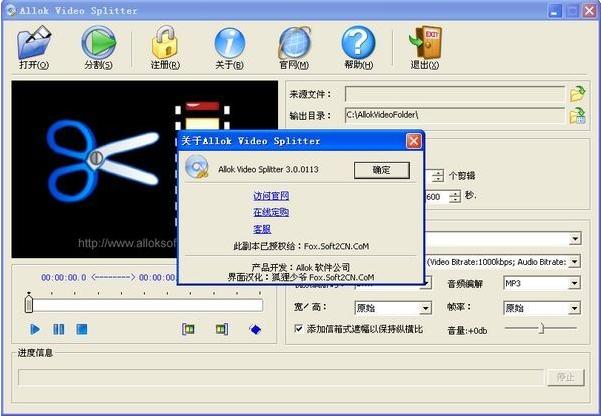Screen dimensions: 601x417
Task: Click the start time 00:00:00.0 text
Action: point(64,277)
